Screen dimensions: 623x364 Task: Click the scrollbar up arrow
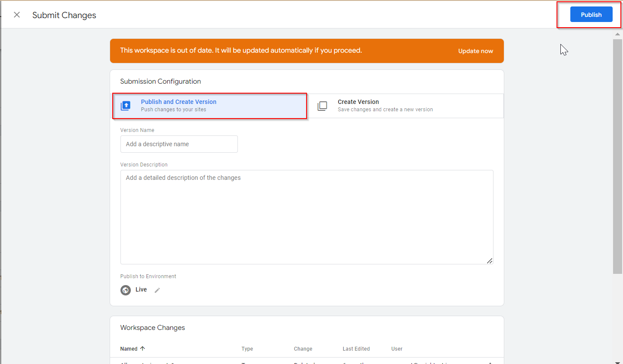click(x=617, y=34)
